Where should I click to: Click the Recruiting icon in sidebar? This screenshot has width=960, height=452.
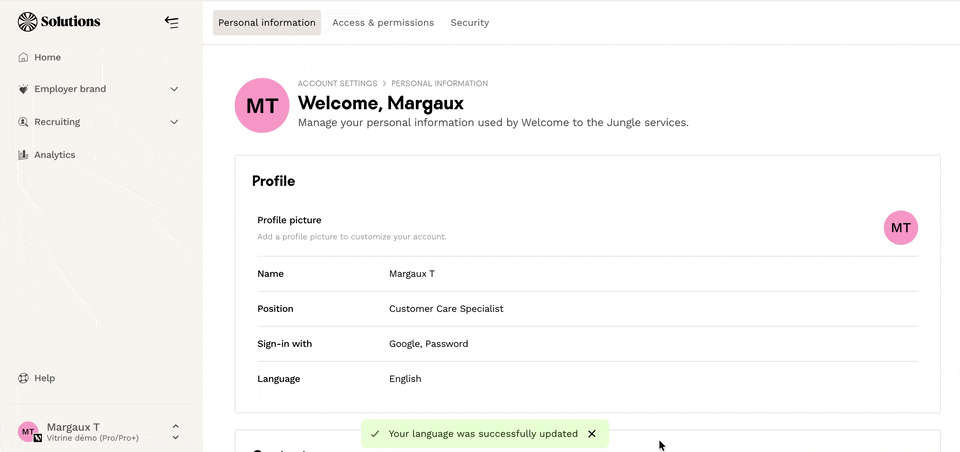[23, 122]
